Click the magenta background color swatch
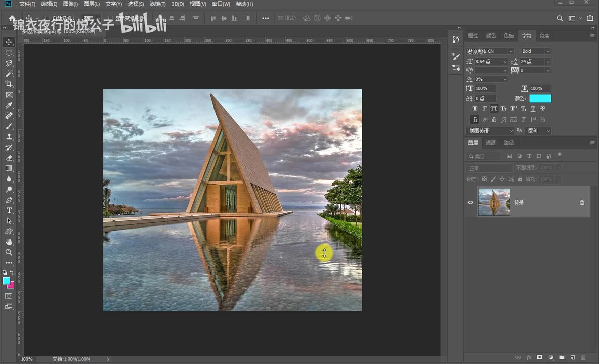 (x=12, y=286)
